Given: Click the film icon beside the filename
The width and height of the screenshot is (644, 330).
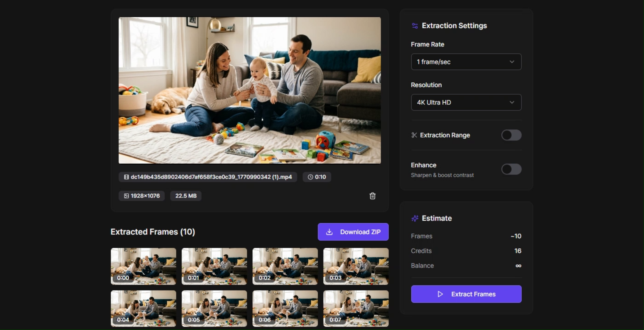Looking at the screenshot, I should (x=127, y=177).
